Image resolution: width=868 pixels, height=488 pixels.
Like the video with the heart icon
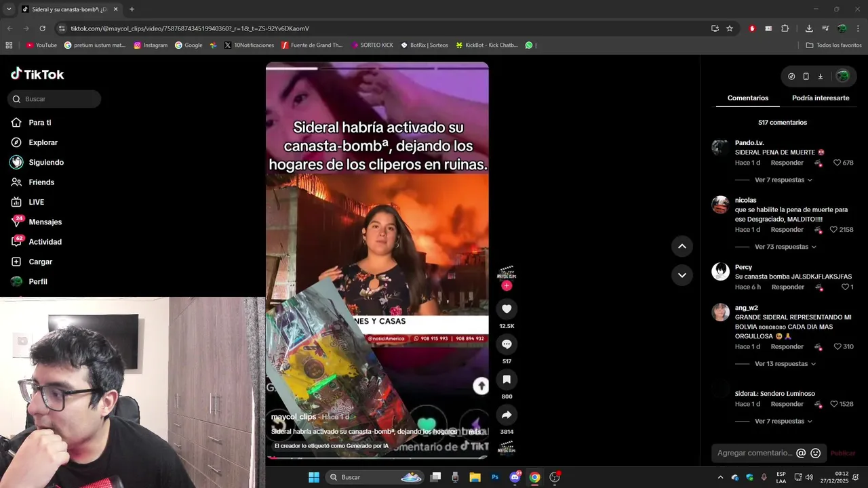[507, 309]
